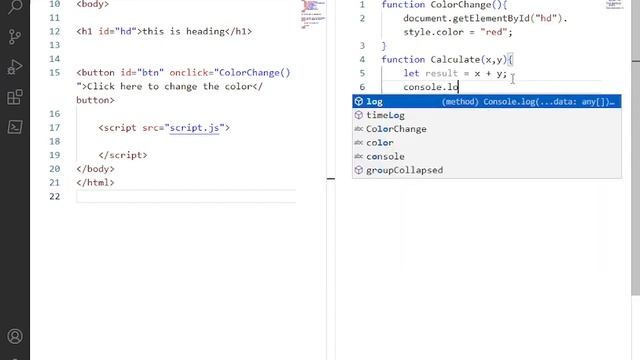The image size is (640, 360).
Task: Click the method cube icon beside 'log'
Action: point(359,102)
